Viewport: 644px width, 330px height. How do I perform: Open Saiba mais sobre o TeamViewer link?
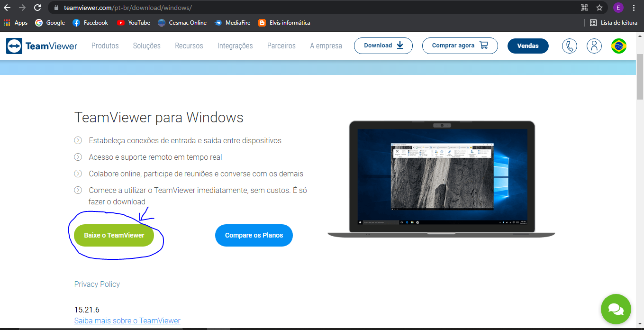127,321
